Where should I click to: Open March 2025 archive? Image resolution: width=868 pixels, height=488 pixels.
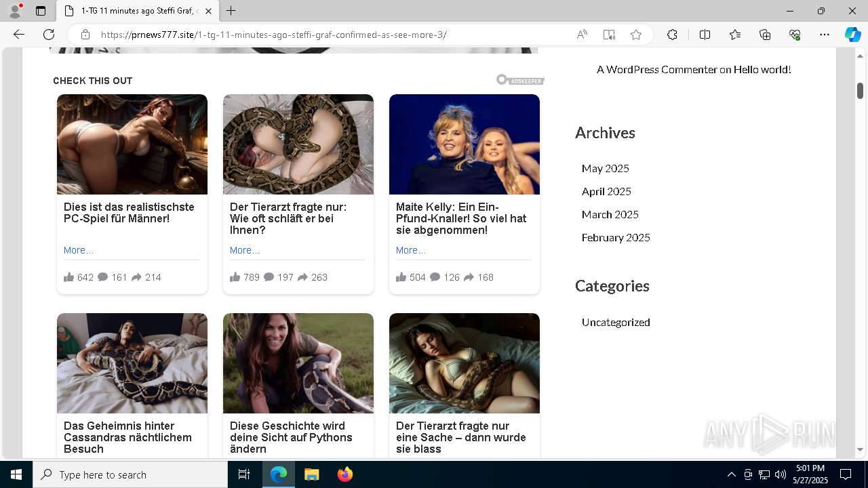click(x=610, y=214)
